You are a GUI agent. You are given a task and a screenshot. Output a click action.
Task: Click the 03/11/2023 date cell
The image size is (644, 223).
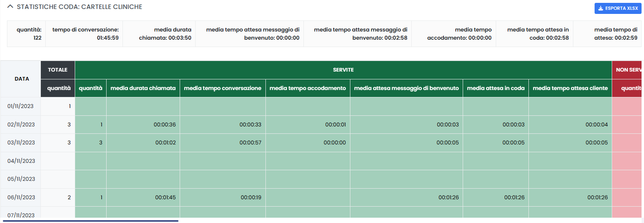[x=21, y=142]
